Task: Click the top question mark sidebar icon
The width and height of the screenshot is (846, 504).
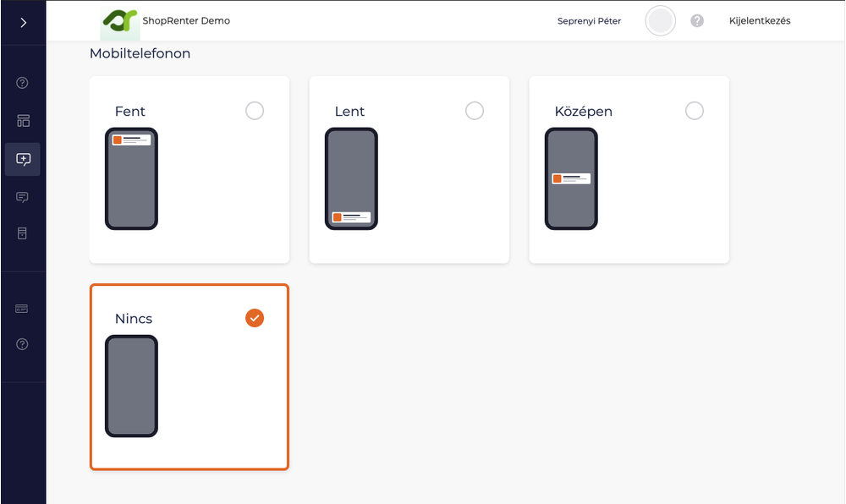Action: coord(23,83)
